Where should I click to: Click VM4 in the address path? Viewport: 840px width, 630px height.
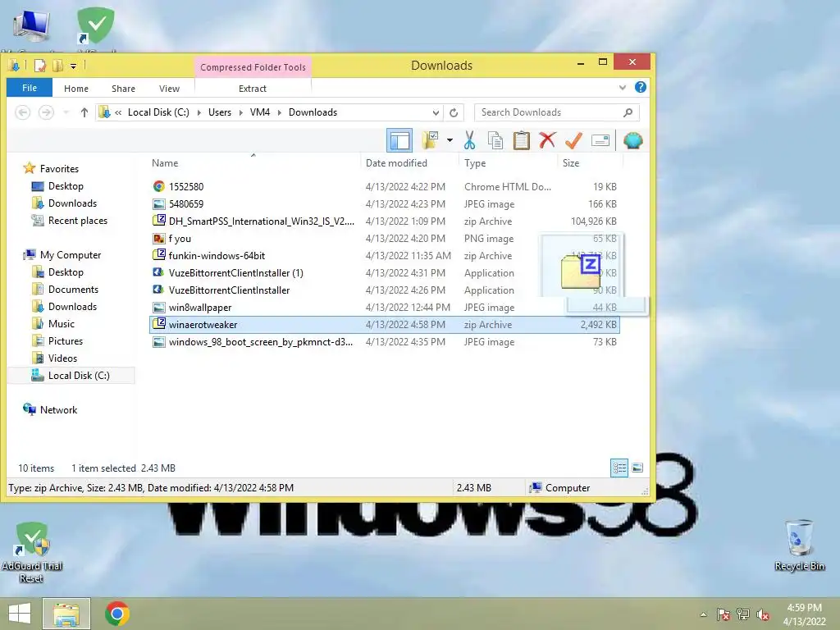pyautogui.click(x=260, y=112)
